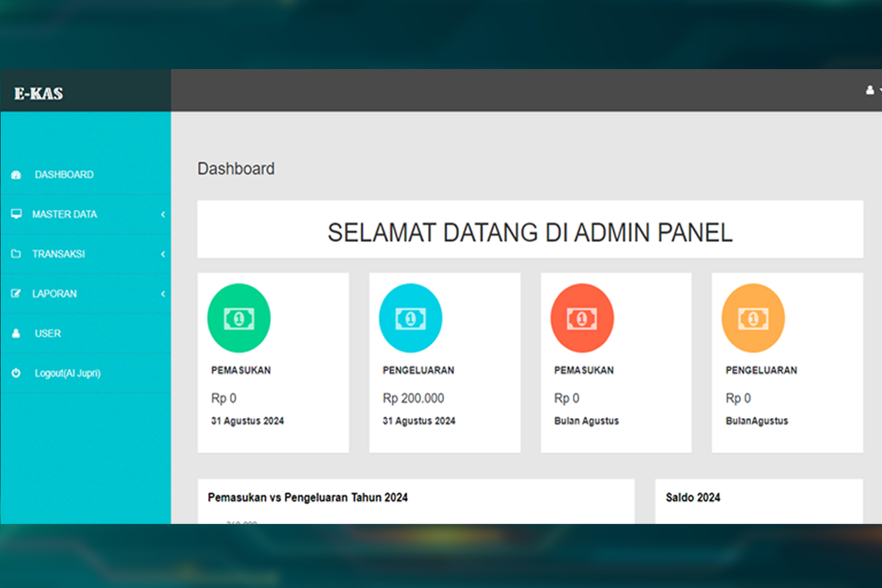Expand the Master Data submenu chevron
Image resolution: width=882 pixels, height=588 pixels.
point(162,215)
